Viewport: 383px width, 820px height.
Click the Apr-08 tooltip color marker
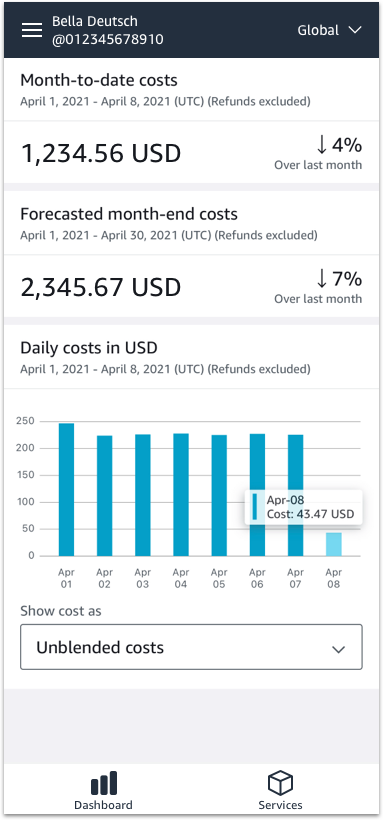(255, 506)
